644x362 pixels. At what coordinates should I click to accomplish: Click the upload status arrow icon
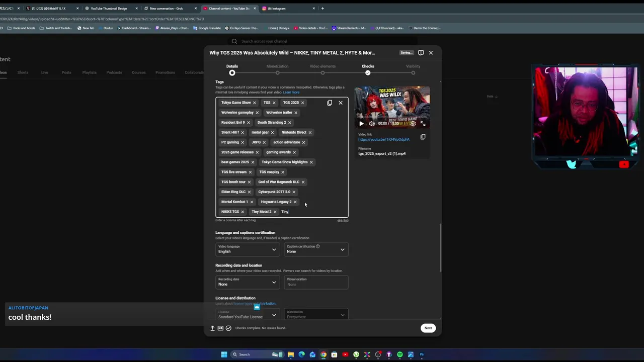(212, 328)
